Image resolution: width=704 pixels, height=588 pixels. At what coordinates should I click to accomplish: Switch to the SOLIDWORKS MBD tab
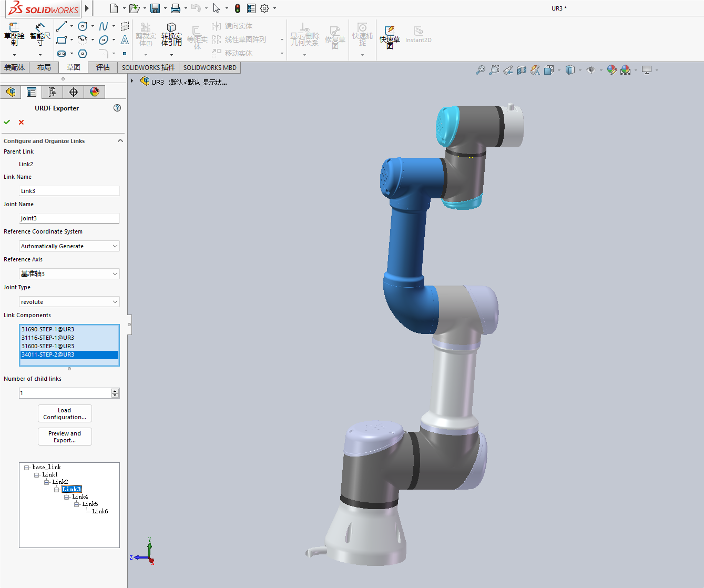[209, 67]
